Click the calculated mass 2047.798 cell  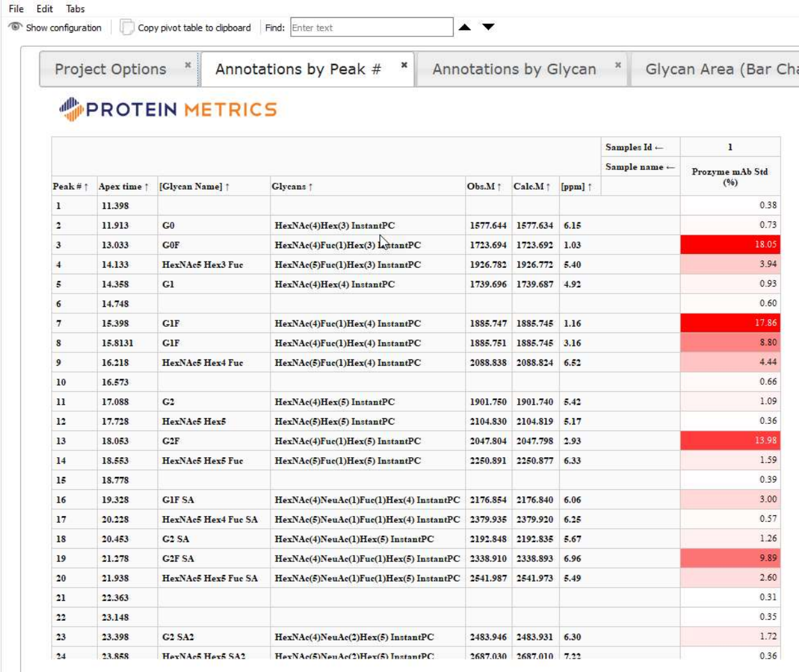(x=535, y=441)
